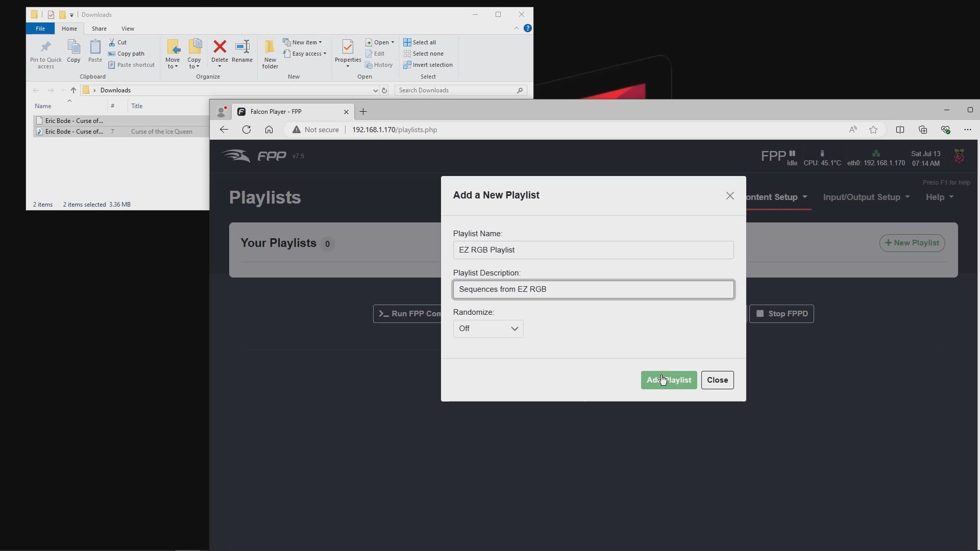
Task: Click the Properties icon in Explorer ribbon
Action: (x=348, y=47)
